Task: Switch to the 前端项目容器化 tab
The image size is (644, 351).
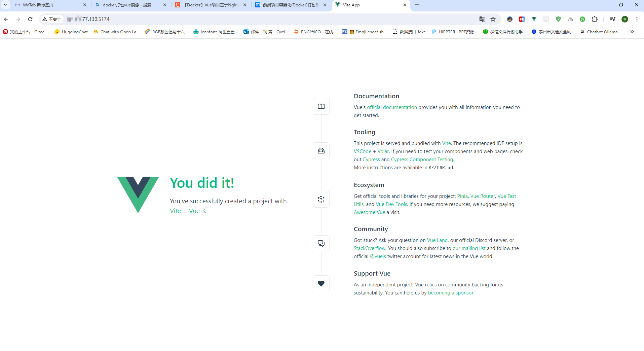Action: click(291, 5)
